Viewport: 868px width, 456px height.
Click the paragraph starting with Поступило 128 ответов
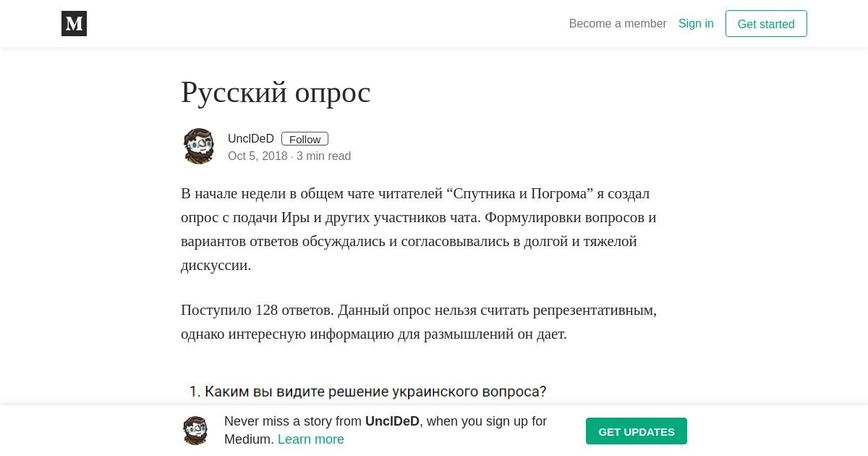point(420,322)
